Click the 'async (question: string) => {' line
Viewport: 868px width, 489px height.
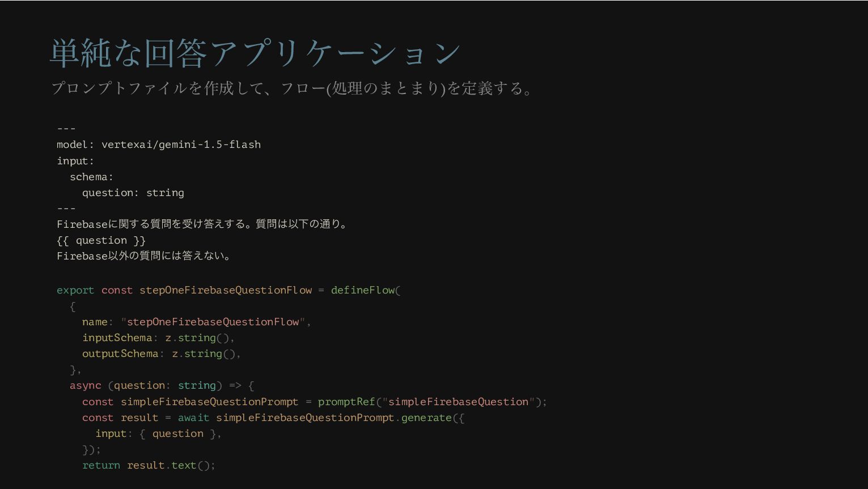coord(162,385)
